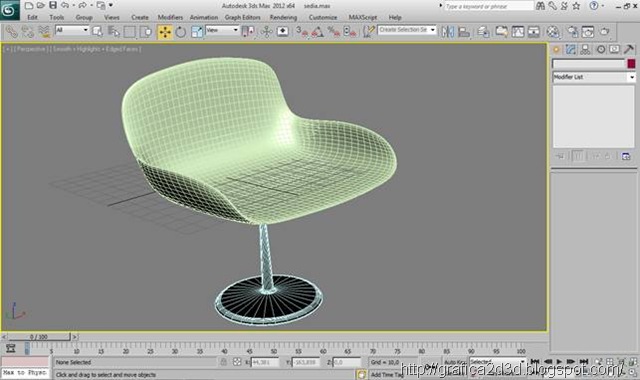Open the Create menu
The image size is (640, 380).
click(x=140, y=17)
